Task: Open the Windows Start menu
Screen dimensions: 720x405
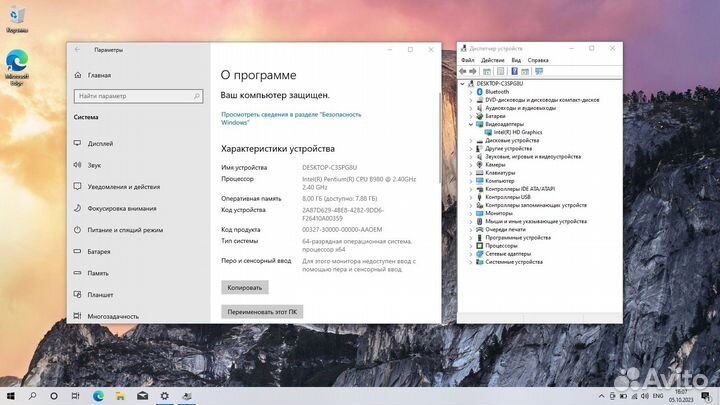Action: pyautogui.click(x=11, y=396)
